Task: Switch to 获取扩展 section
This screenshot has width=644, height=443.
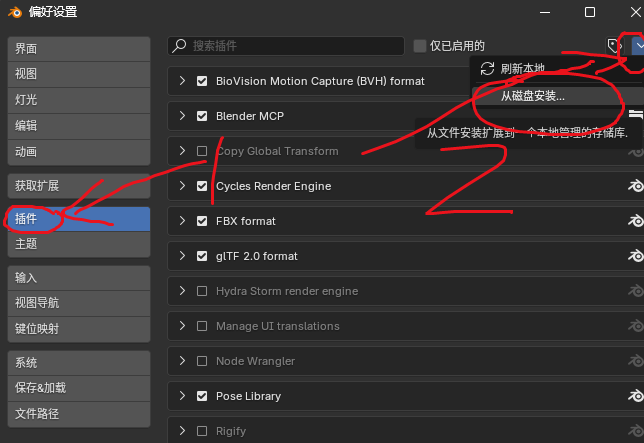Action: tap(79, 186)
